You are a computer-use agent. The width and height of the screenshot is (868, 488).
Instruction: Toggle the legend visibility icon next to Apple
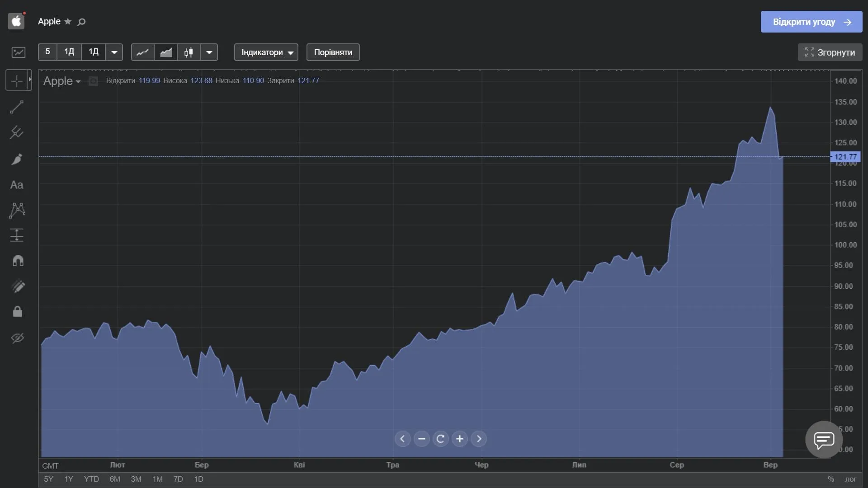click(x=93, y=81)
